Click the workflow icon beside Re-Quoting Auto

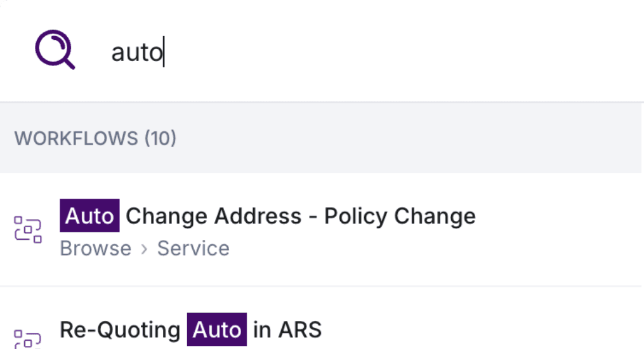pos(28,338)
